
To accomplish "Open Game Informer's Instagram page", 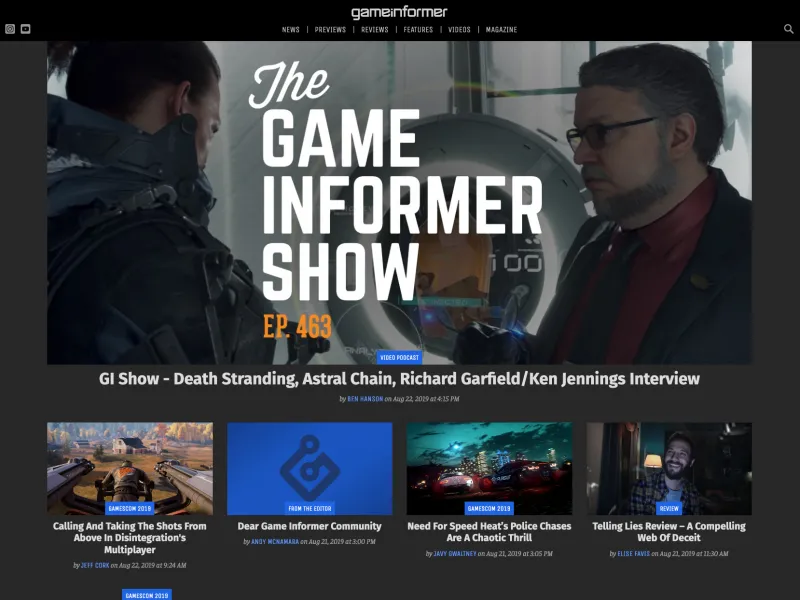I will point(11,29).
